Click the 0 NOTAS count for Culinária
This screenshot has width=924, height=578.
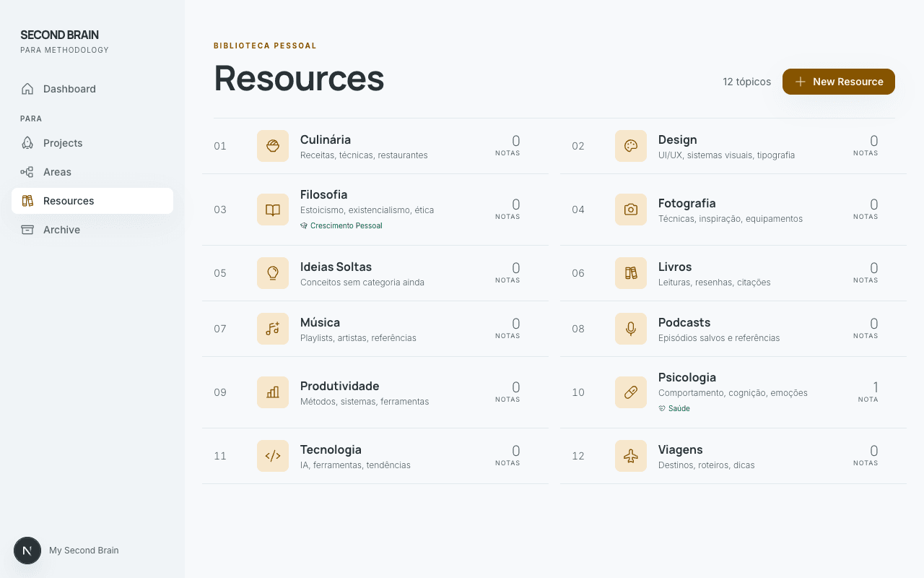[x=508, y=145]
